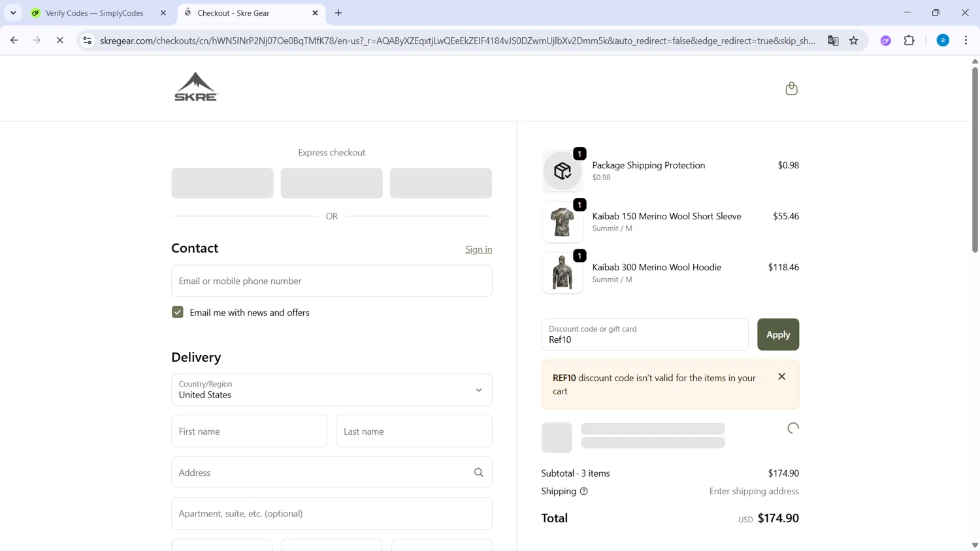Open the purple SimplyCodes extension icon
This screenshot has width=980, height=551.
[x=886, y=40]
